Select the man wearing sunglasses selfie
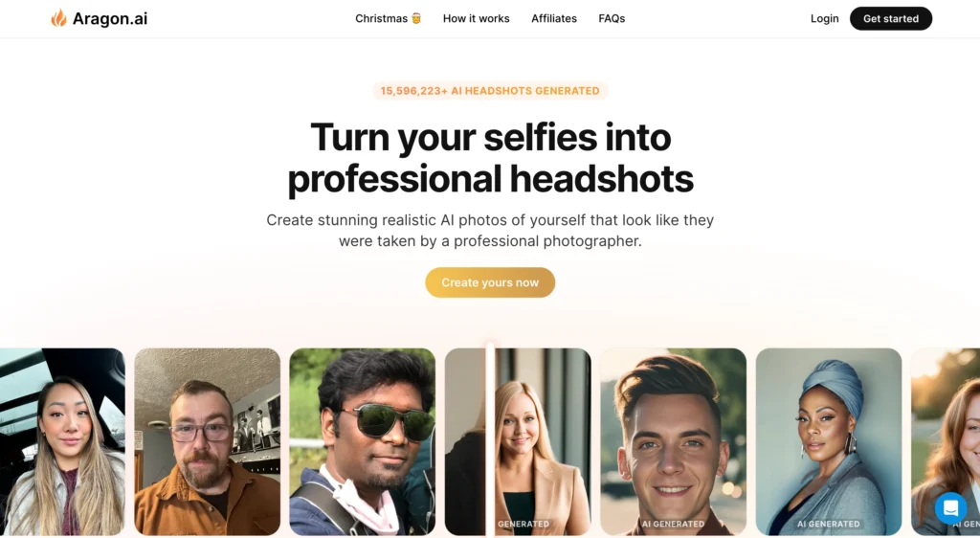Screen dimensions: 980x538 [x=363, y=441]
